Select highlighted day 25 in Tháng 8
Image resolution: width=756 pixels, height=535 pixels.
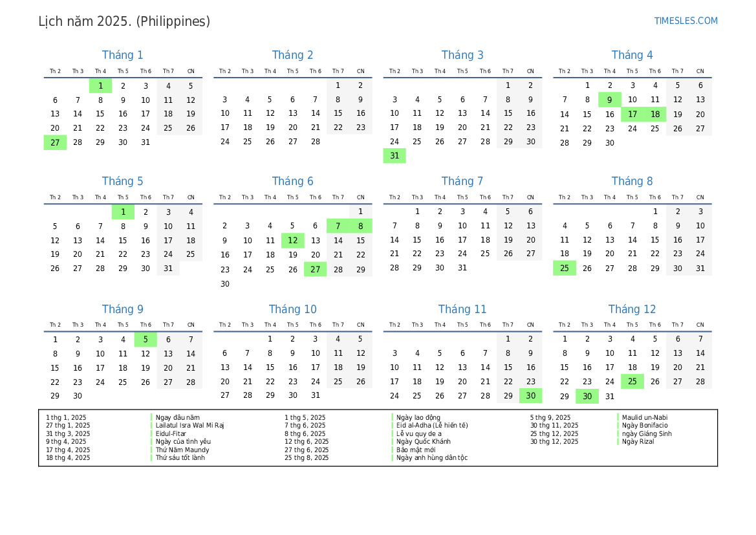coord(565,268)
